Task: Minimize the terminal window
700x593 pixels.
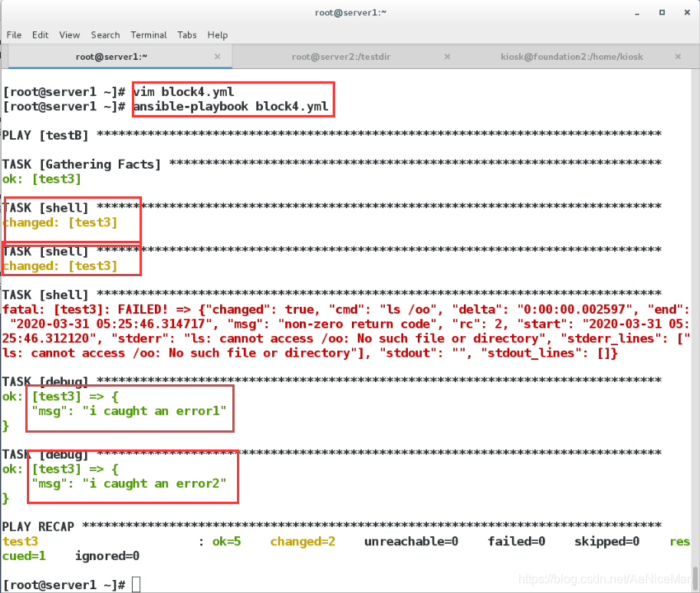Action: click(637, 13)
